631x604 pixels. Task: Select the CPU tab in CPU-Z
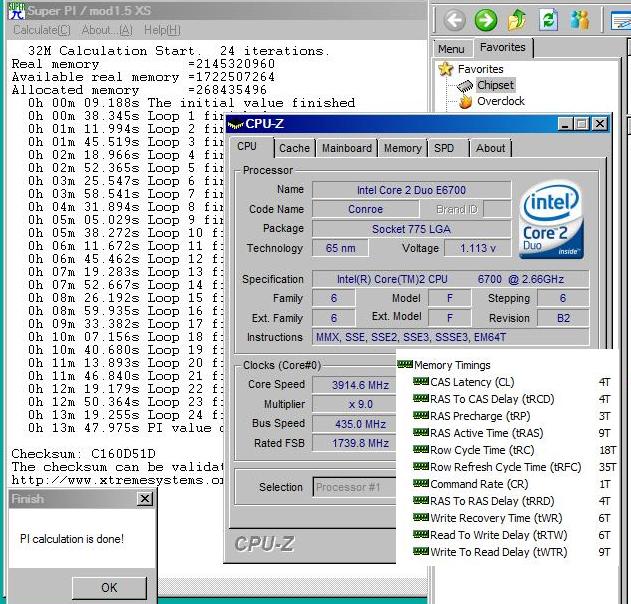251,146
